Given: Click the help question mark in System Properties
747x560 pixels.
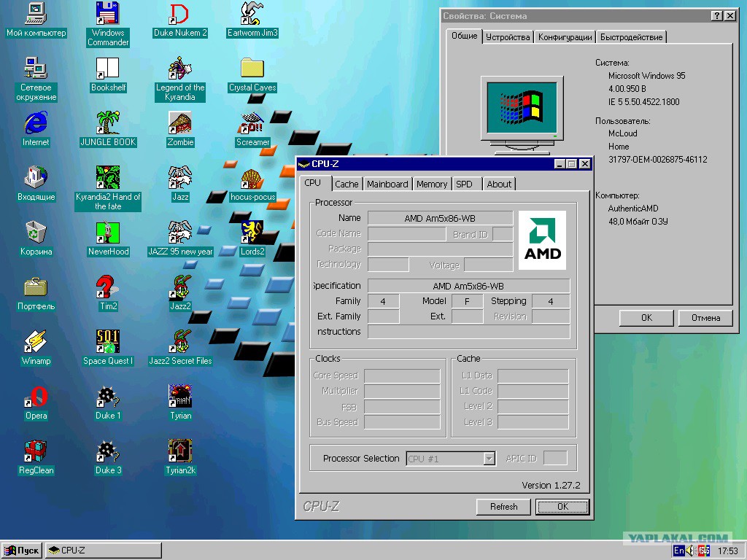Looking at the screenshot, I should (x=717, y=16).
